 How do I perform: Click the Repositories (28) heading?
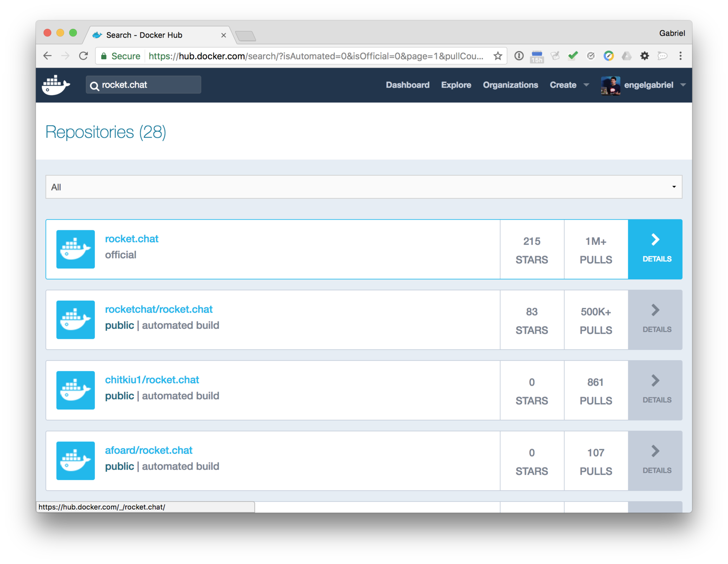(106, 132)
